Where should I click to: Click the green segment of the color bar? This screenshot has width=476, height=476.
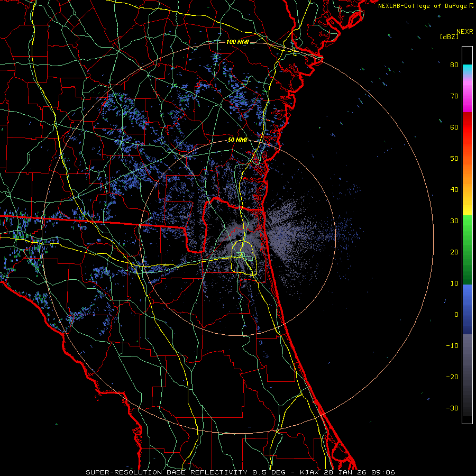467,250
